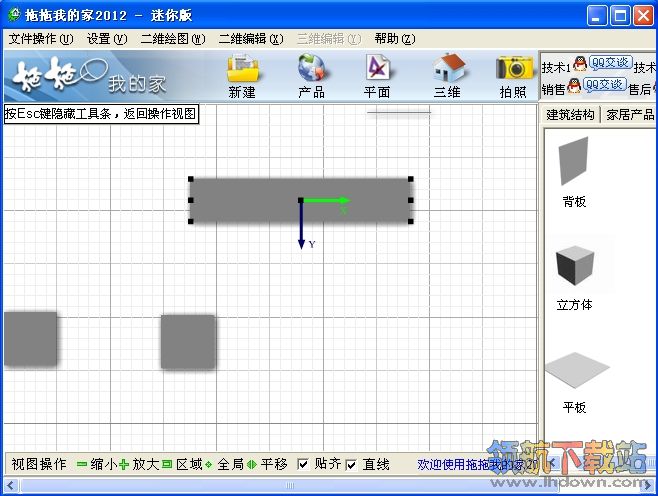Viewport: 658px width, 496px height.
Task: Select the gray square at canvas left edge
Action: [30, 339]
